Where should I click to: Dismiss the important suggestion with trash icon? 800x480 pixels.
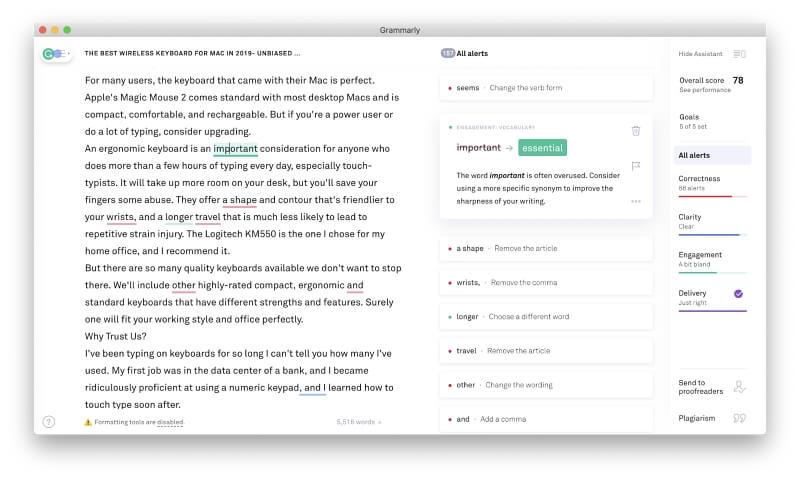(x=636, y=131)
